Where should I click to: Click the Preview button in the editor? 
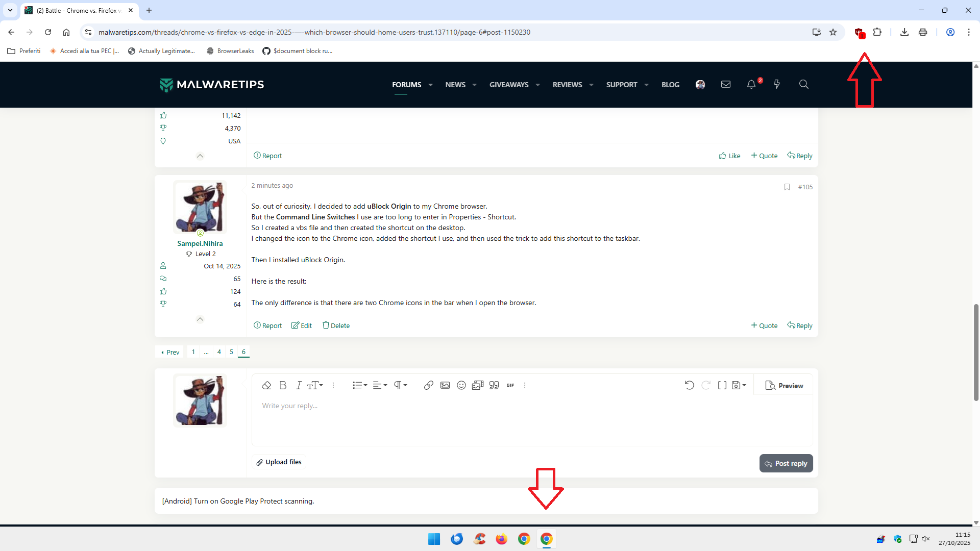tap(784, 386)
